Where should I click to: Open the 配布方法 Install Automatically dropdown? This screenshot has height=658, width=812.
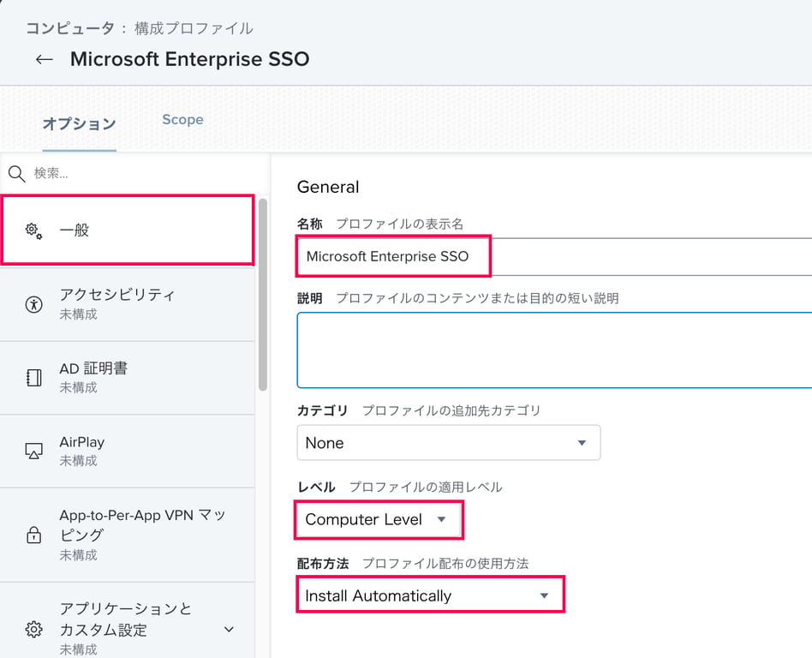[x=428, y=595]
